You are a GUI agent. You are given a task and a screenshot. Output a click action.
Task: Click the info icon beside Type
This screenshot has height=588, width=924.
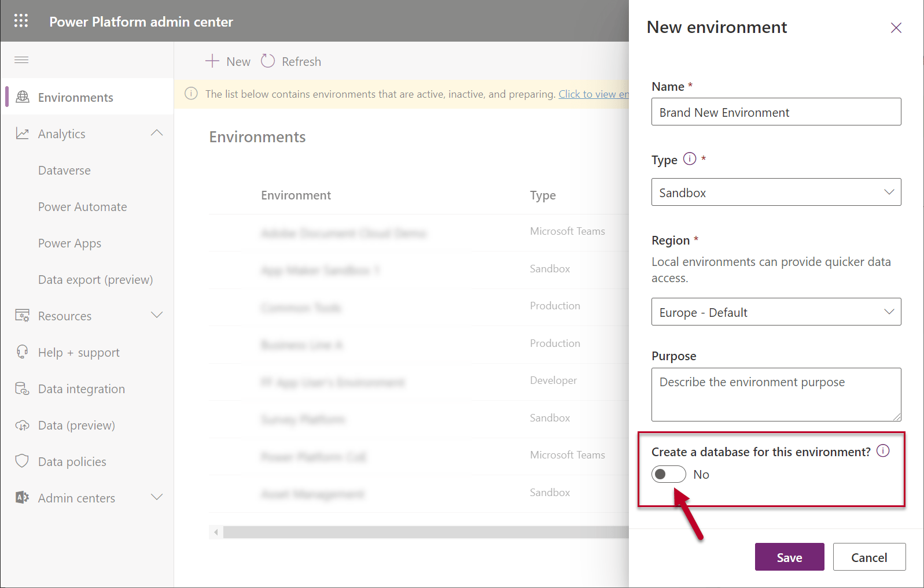690,158
